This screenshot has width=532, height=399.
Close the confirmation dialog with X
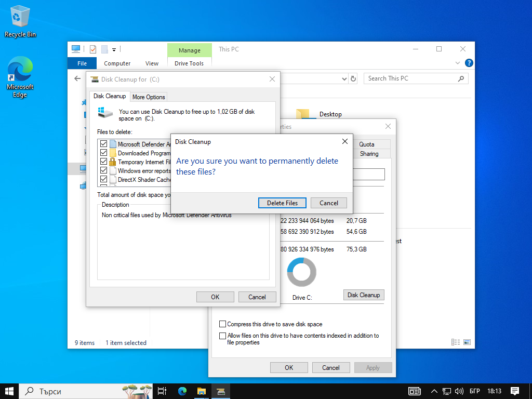tap(345, 141)
